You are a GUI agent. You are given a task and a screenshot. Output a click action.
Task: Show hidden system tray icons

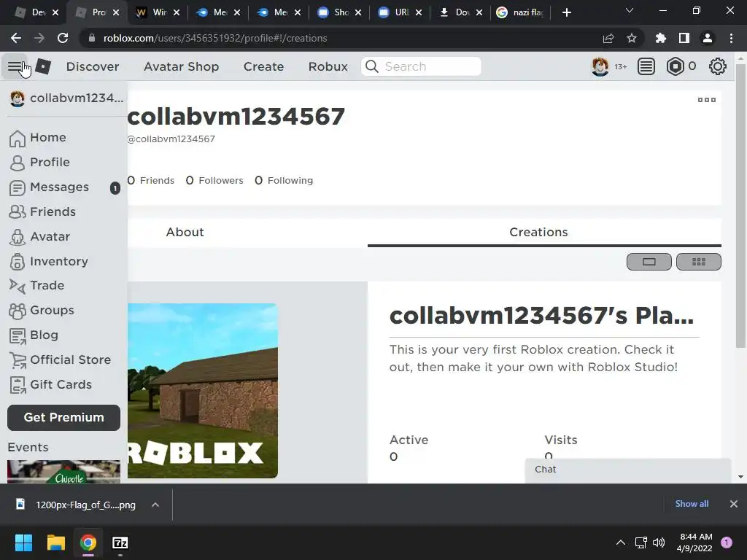click(621, 542)
